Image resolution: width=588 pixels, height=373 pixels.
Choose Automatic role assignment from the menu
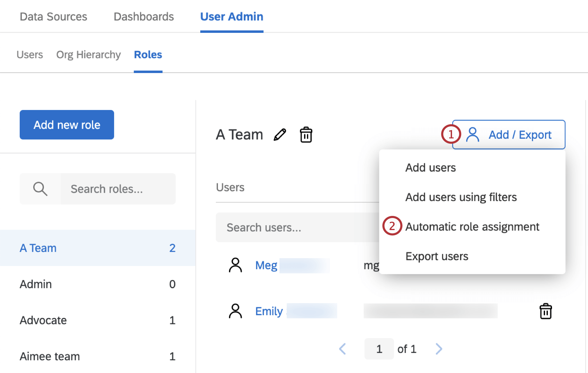click(x=472, y=227)
